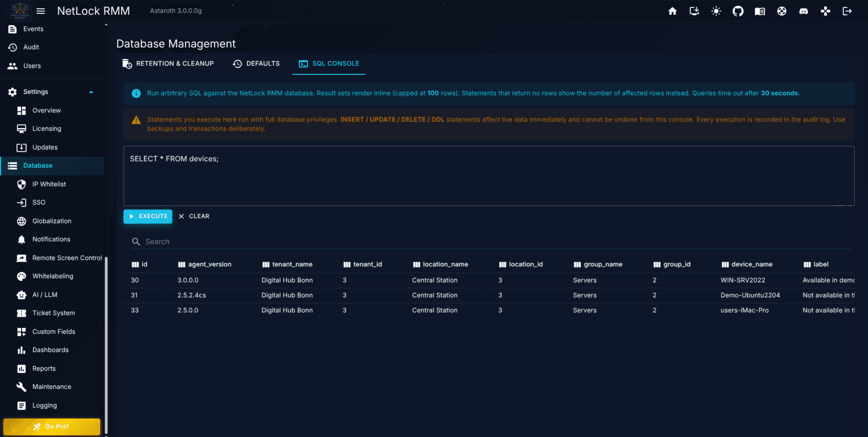Viewport: 868px width, 437px height.
Task: Select the Demo-Ubuntu2204 device name cell
Action: pos(750,296)
